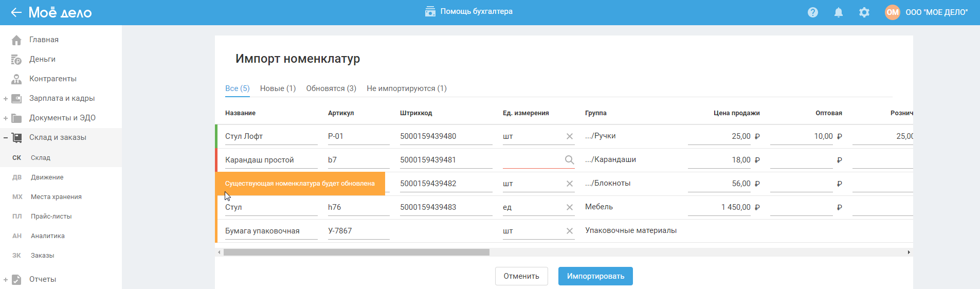Expand the Документы и ЭДО section
The image size is (980, 289).
pos(6,118)
